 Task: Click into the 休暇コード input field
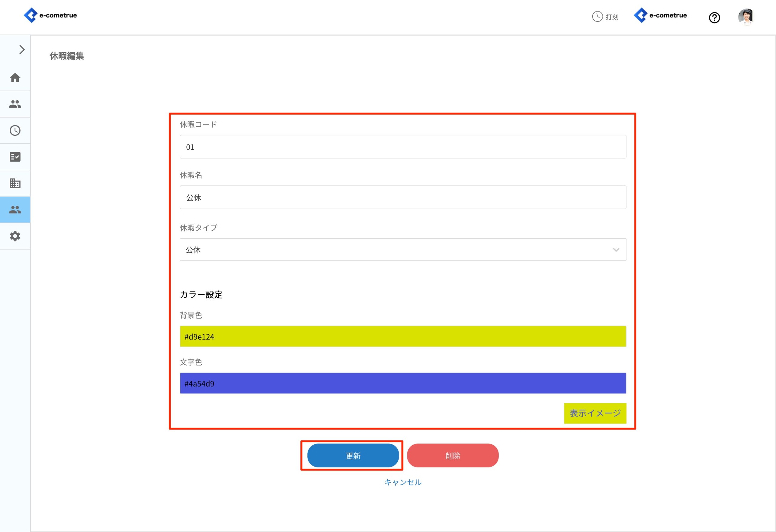tap(403, 147)
